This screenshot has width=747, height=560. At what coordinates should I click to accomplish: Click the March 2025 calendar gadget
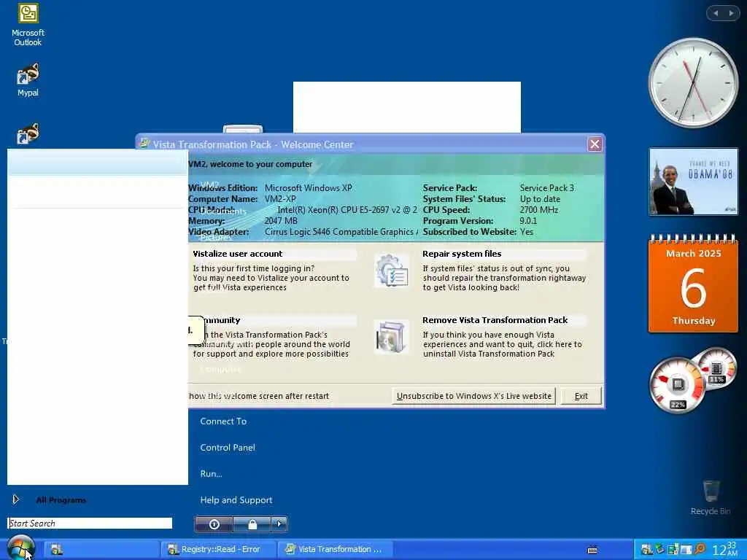click(x=693, y=284)
